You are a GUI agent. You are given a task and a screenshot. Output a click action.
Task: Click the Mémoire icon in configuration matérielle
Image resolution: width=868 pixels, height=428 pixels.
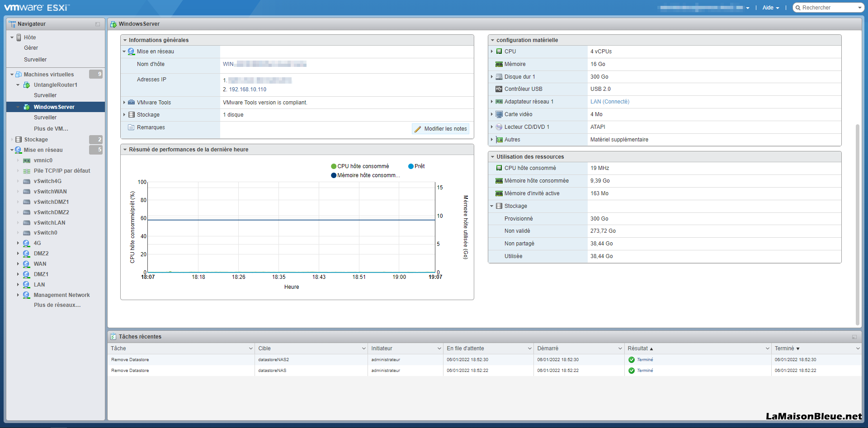[x=499, y=64]
